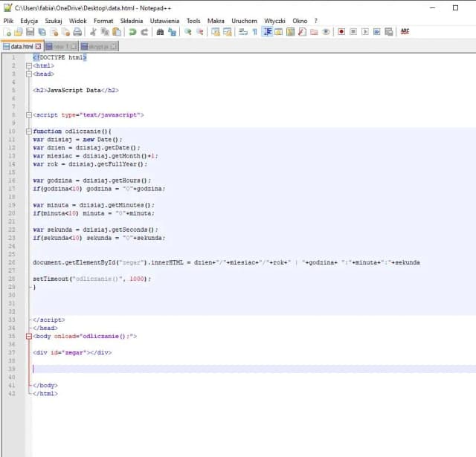This screenshot has width=476, height=457.
Task: Open the Tools menu
Action: click(193, 21)
